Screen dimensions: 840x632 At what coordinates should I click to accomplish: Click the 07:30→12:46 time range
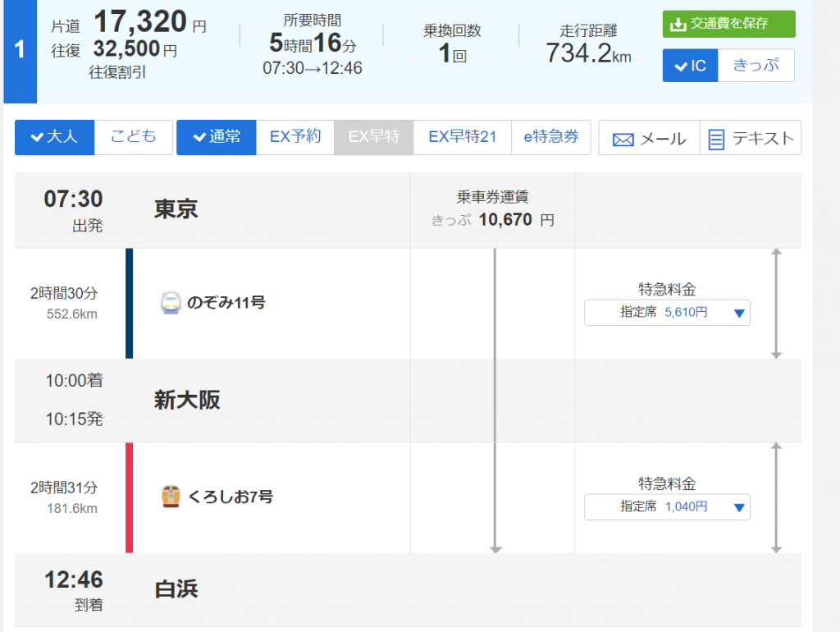click(313, 69)
